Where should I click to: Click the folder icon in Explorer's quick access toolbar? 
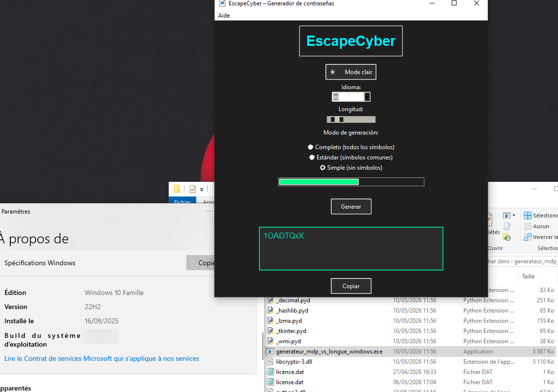(177, 189)
